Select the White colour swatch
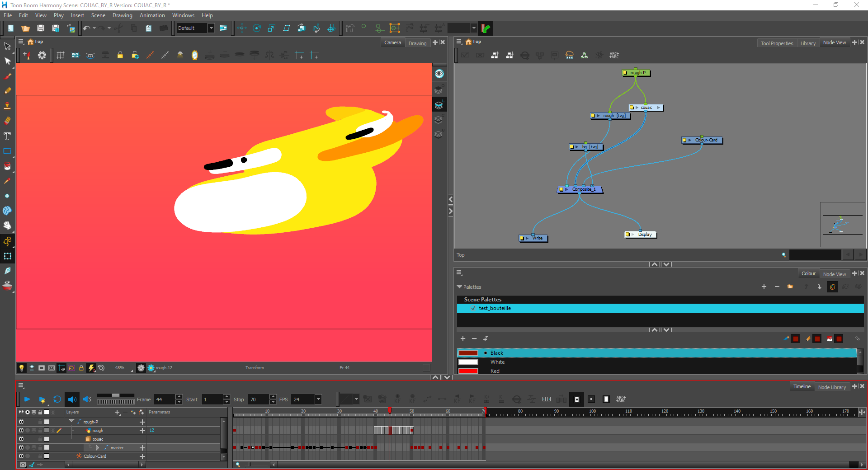Image resolution: width=868 pixels, height=470 pixels. tap(468, 362)
